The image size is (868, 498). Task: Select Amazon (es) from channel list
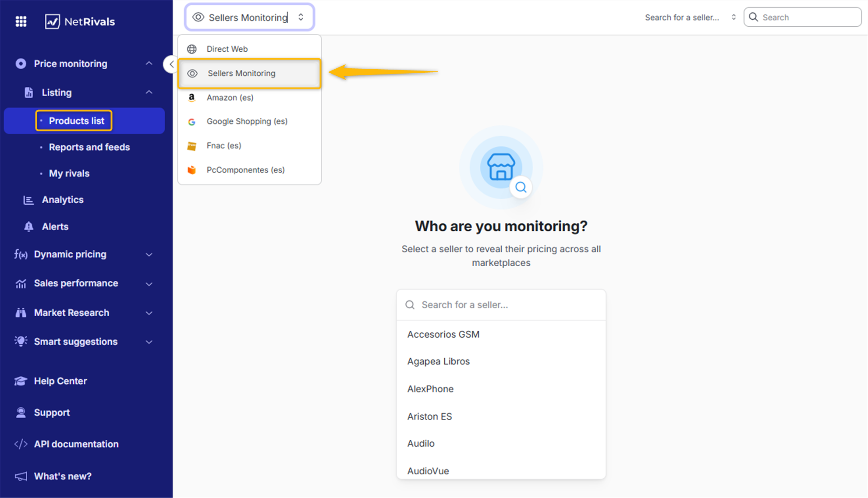230,98
